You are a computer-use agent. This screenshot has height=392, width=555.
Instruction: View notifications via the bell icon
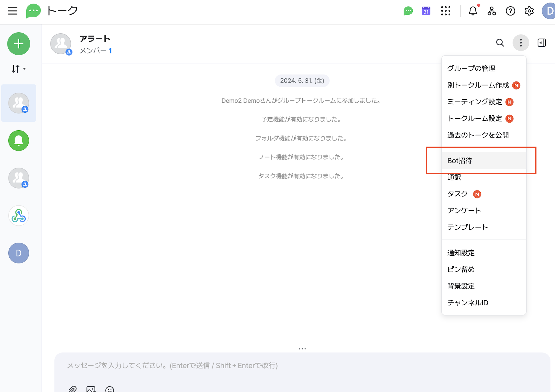(x=473, y=11)
